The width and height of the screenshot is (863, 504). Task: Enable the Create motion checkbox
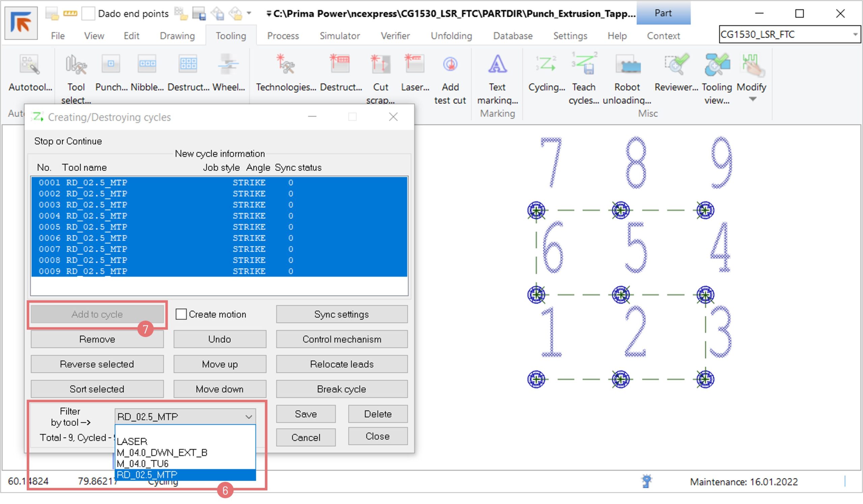click(181, 314)
